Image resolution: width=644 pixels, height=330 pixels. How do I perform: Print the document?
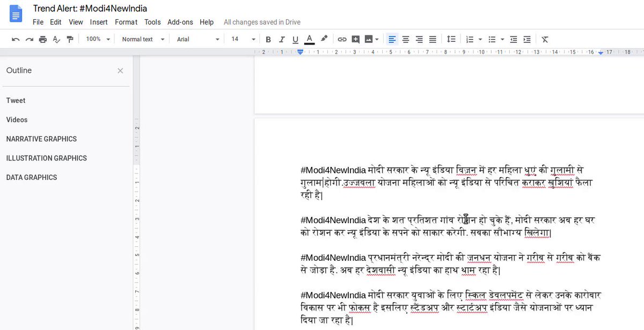pyautogui.click(x=42, y=39)
